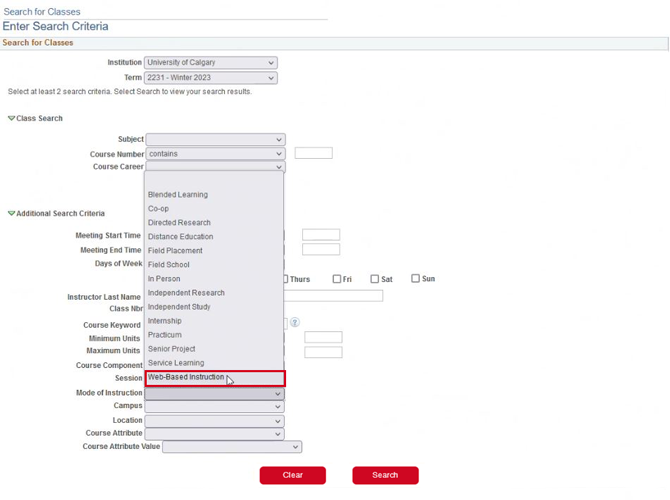Open the Subject dropdown
The image size is (670, 500).
tap(215, 140)
